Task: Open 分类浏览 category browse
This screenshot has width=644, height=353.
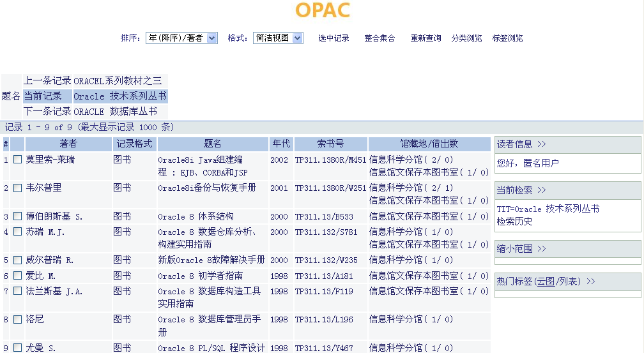Action: 466,38
